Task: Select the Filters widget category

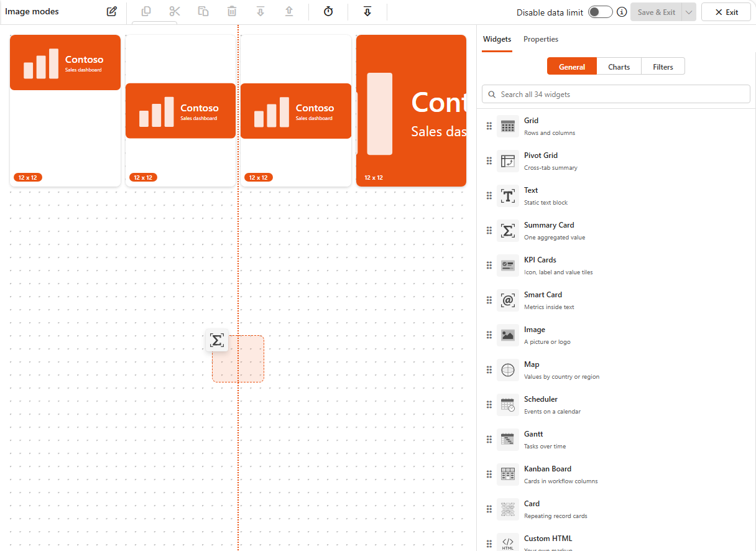Action: pos(663,67)
